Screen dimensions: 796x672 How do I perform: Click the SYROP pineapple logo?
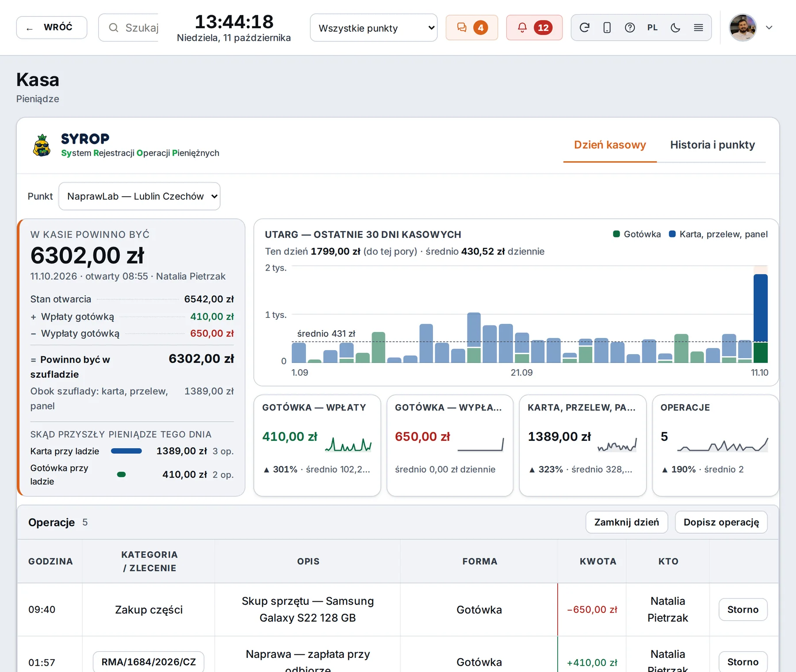pyautogui.click(x=42, y=145)
